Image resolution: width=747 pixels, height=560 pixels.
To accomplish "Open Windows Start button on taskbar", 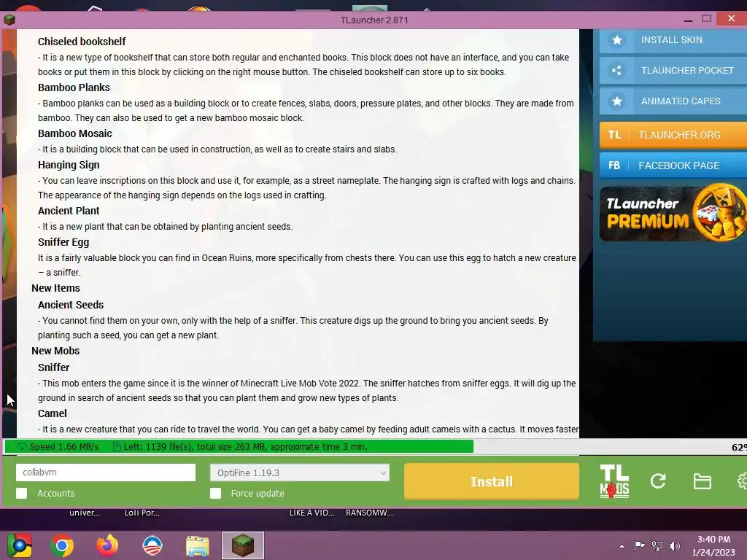I will click(x=20, y=545).
